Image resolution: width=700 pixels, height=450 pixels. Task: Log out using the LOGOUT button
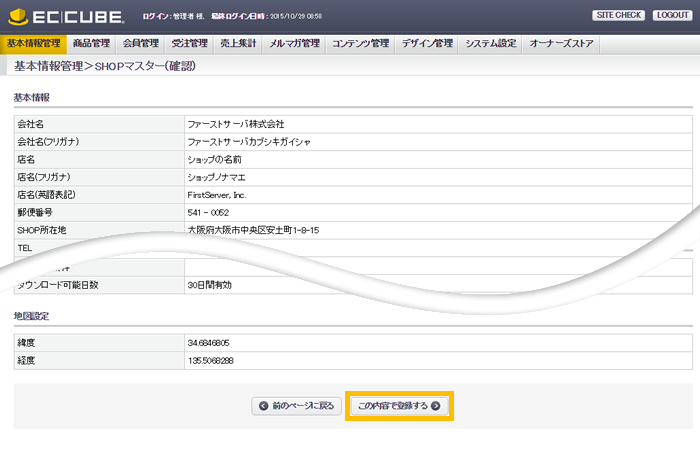(x=671, y=16)
